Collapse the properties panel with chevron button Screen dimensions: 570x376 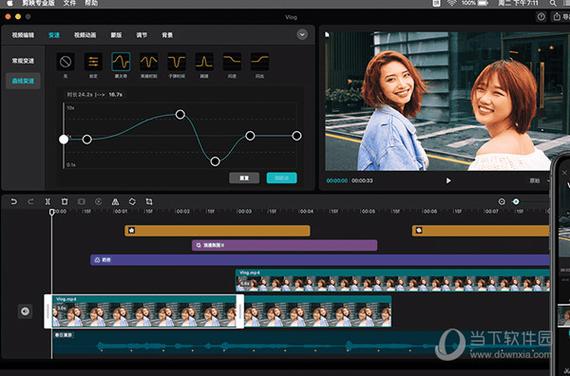click(302, 35)
